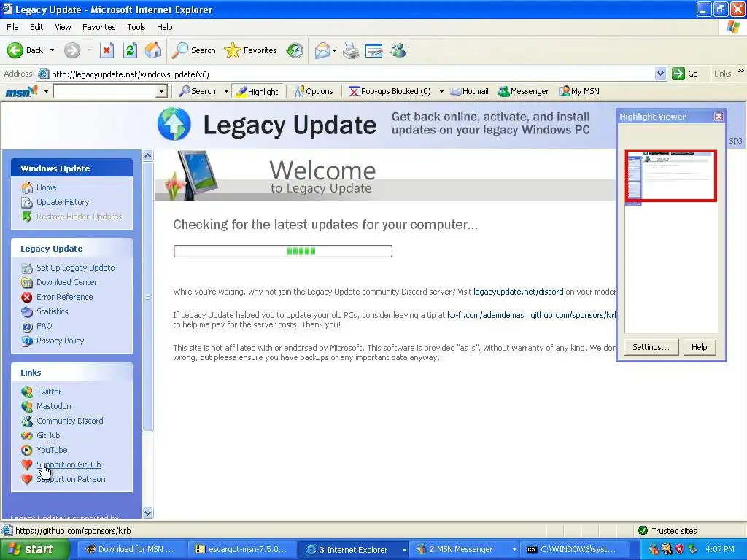Open the File menu

[x=12, y=27]
